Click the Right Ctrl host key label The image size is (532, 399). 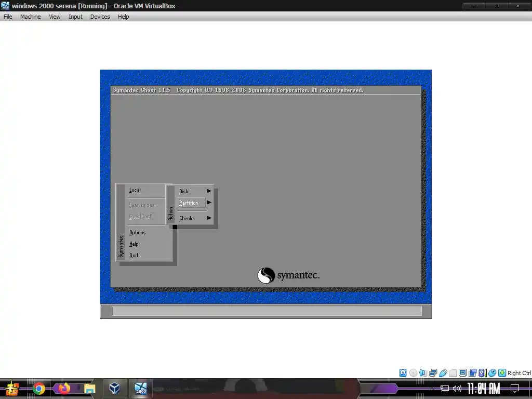519,373
